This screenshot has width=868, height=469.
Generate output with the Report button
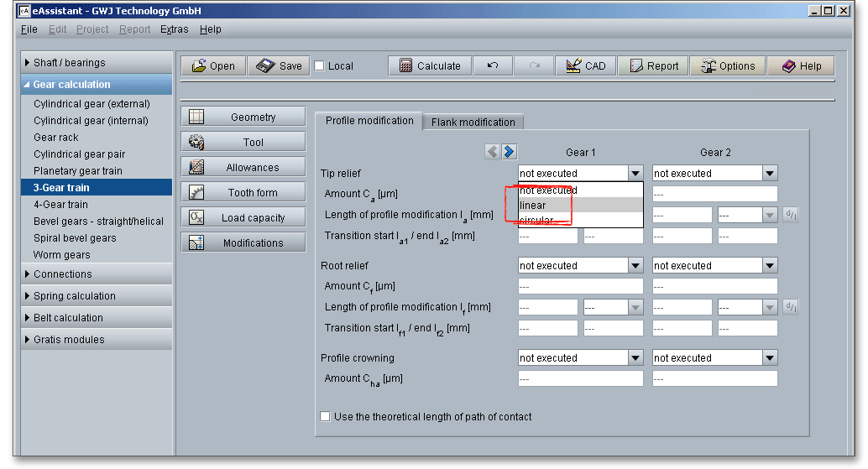[654, 66]
